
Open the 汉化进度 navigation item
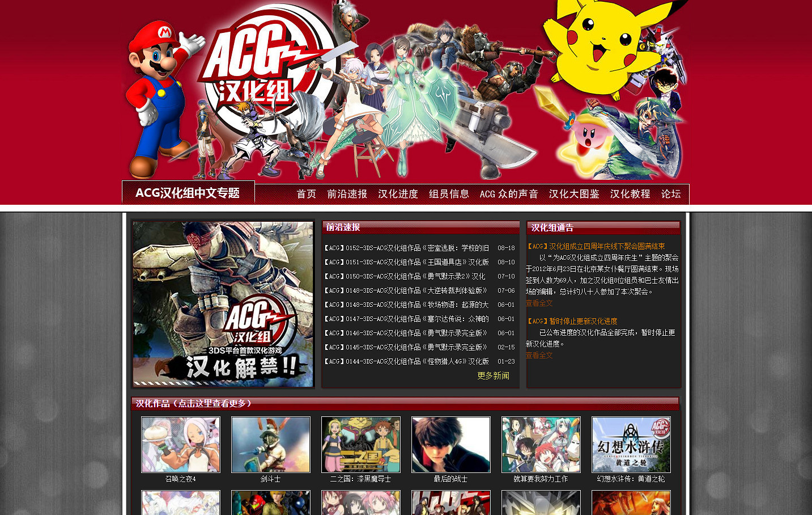(x=398, y=194)
